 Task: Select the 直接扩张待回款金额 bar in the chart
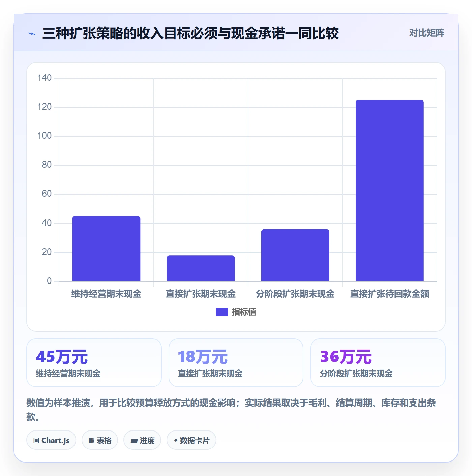coord(389,190)
